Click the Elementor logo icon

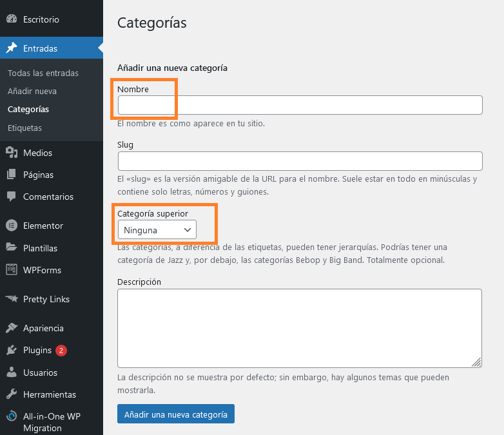click(12, 226)
